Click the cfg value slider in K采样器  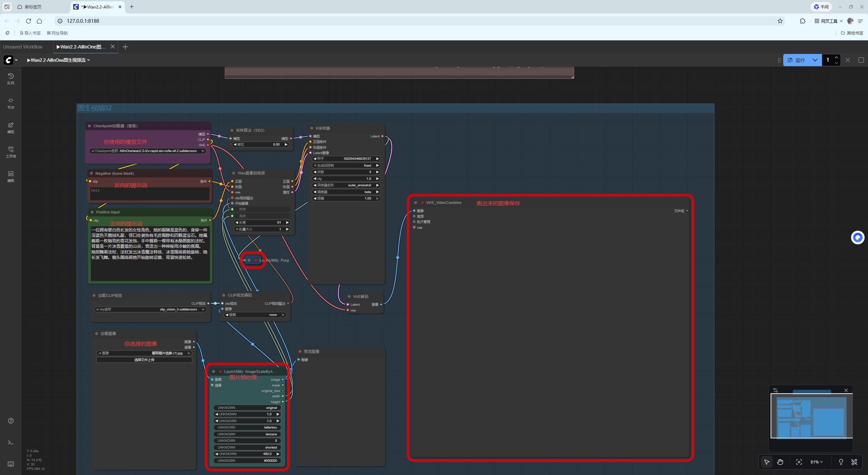coord(346,178)
